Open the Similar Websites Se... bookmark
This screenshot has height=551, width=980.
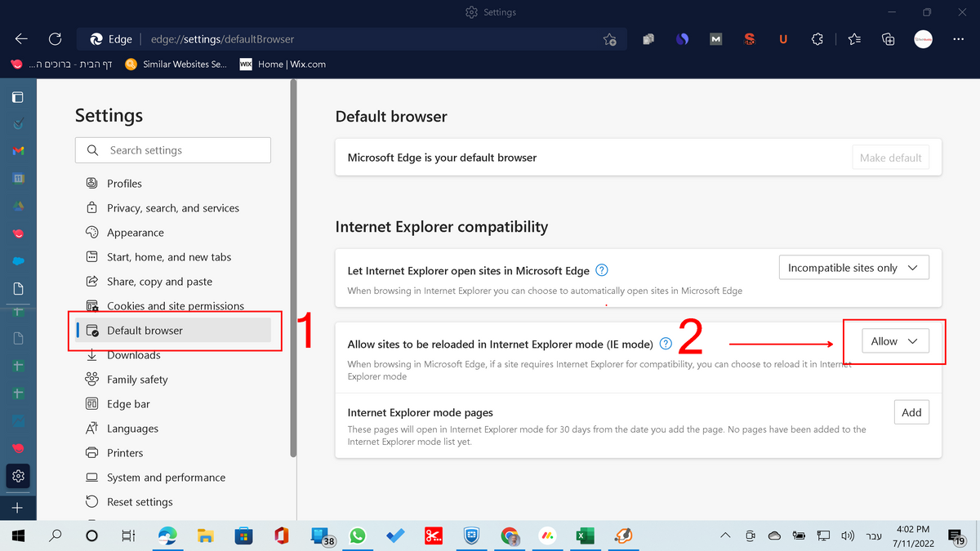176,64
